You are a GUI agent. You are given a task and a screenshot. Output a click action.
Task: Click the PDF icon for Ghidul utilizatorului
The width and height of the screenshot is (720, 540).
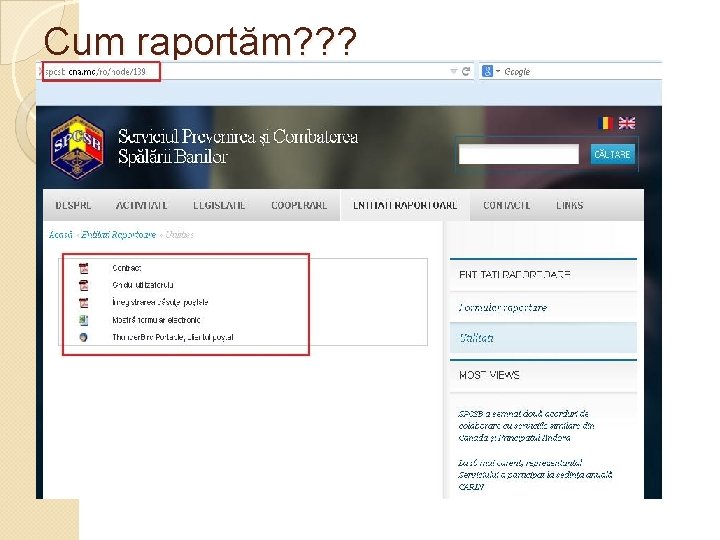[84, 286]
